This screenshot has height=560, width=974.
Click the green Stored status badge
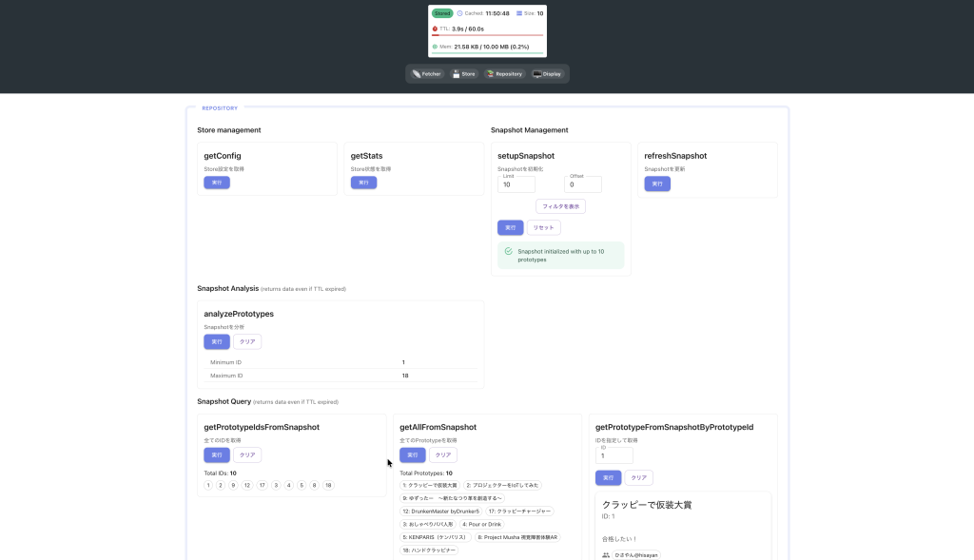point(442,13)
